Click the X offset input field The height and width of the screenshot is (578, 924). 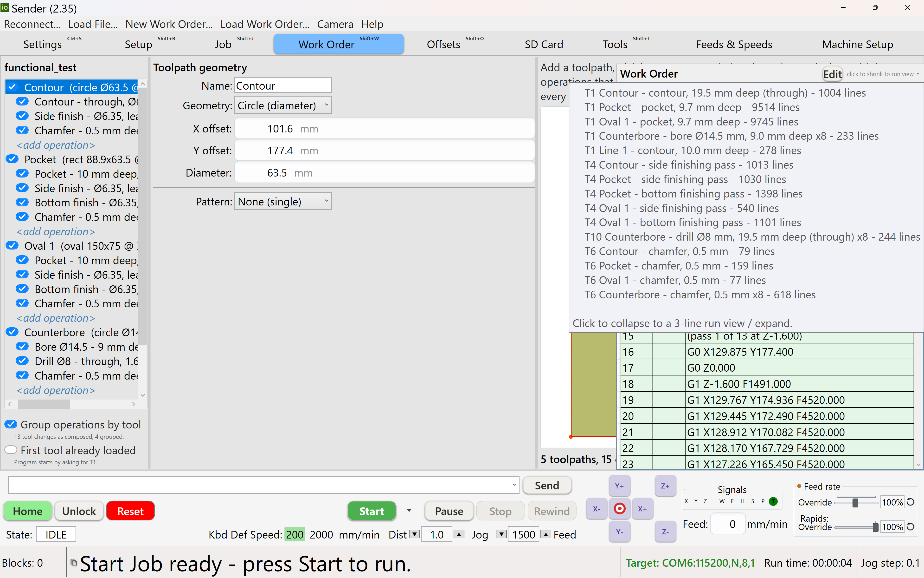[384, 129]
